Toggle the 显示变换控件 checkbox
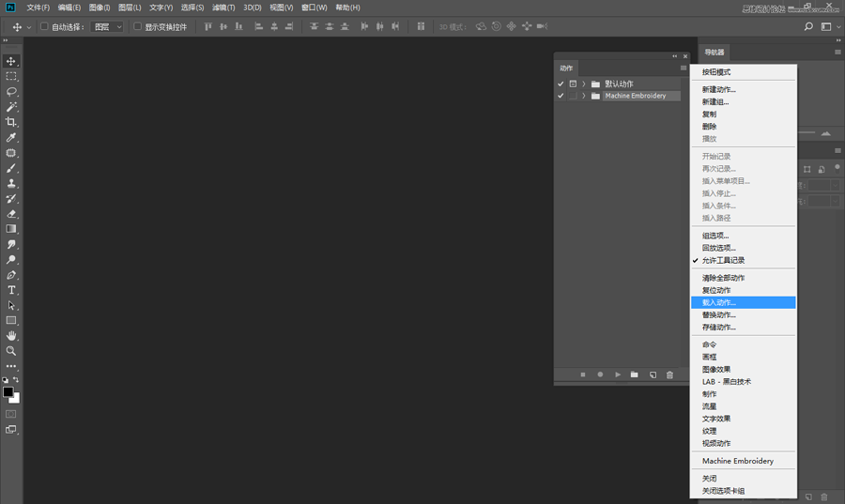This screenshot has height=504, width=845. 137,27
